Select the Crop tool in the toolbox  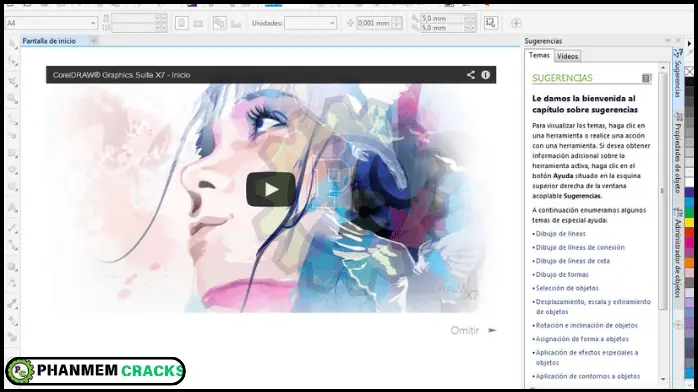[12, 82]
